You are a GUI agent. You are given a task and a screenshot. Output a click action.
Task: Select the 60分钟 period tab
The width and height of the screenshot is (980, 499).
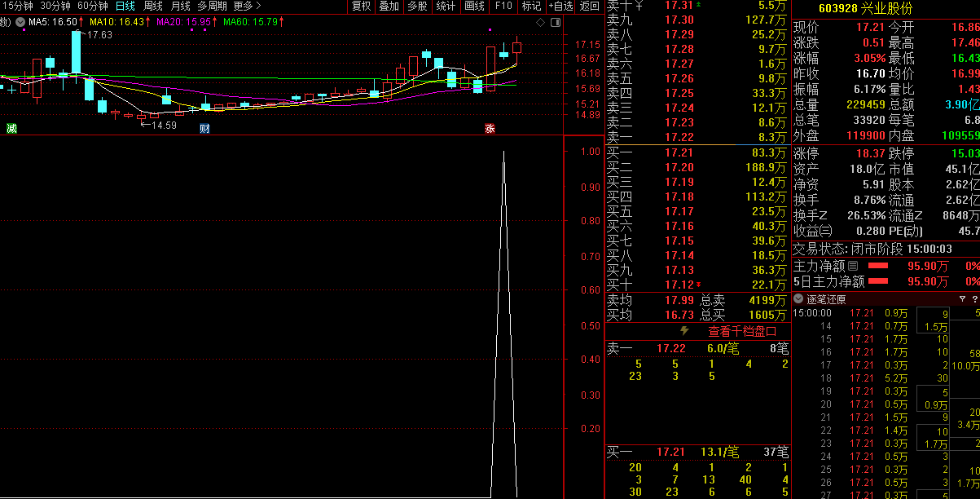click(93, 6)
